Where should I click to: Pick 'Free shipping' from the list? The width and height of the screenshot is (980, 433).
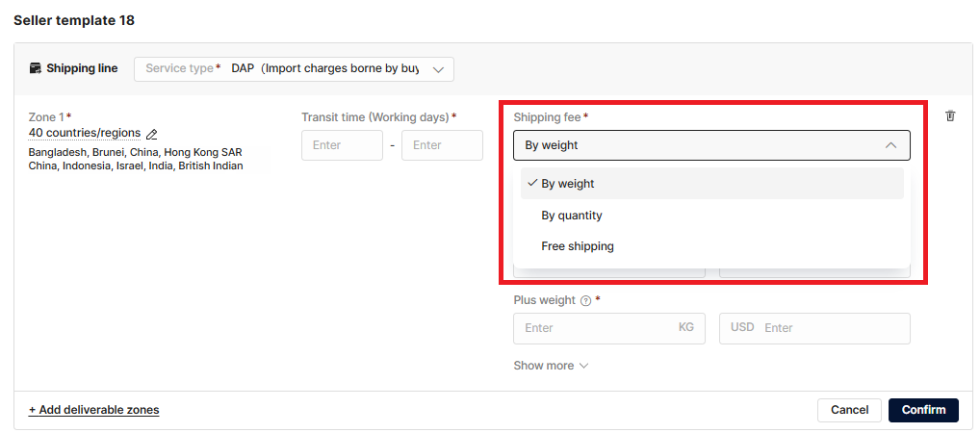578,246
